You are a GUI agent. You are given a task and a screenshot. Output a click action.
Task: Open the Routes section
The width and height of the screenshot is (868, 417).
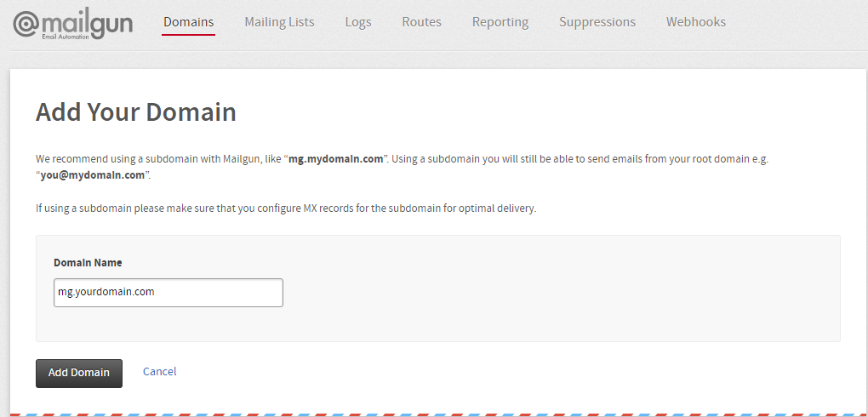pyautogui.click(x=421, y=22)
